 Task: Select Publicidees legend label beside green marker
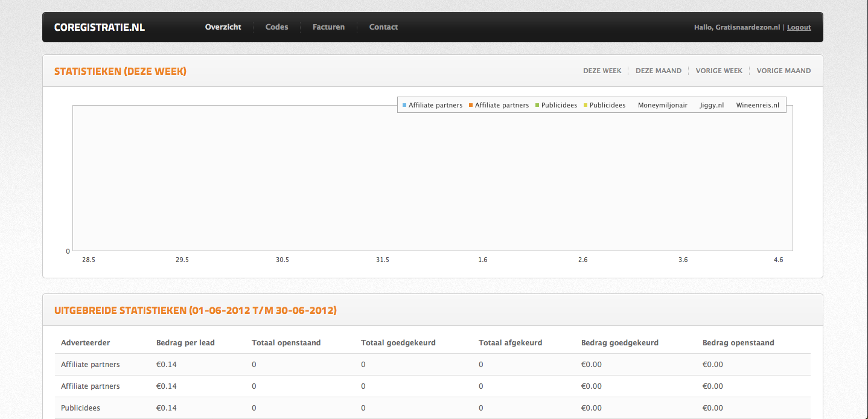[x=559, y=105]
